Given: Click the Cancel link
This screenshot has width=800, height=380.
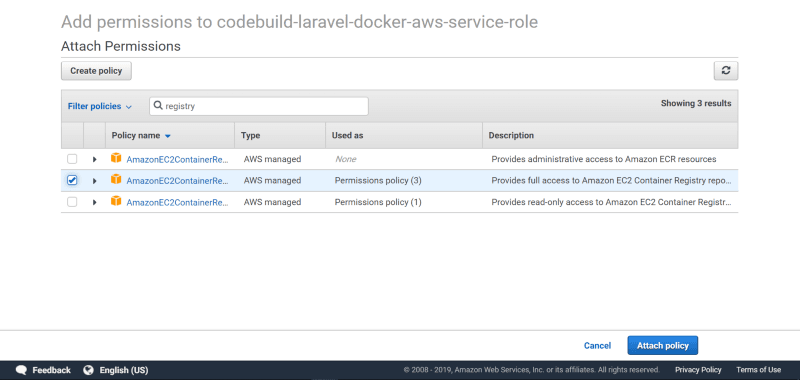Looking at the screenshot, I should click(x=597, y=345).
